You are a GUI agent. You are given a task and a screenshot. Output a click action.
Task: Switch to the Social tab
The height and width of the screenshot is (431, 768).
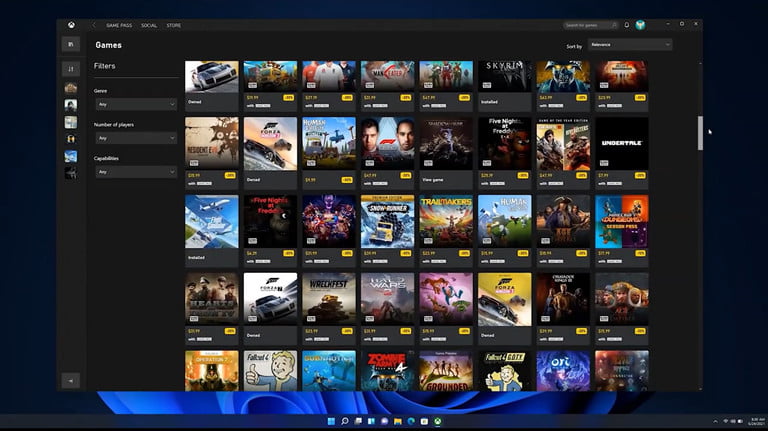[149, 25]
